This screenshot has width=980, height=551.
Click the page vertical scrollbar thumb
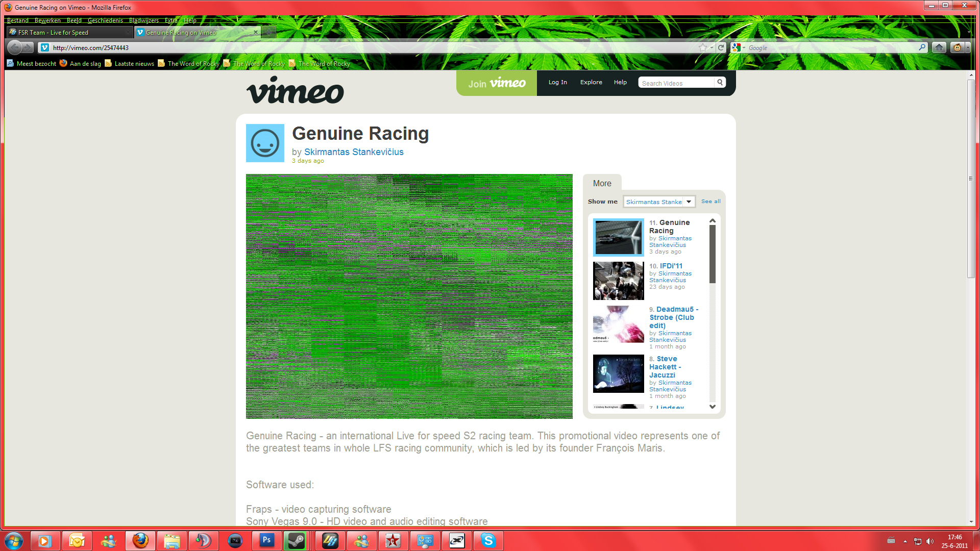971,179
